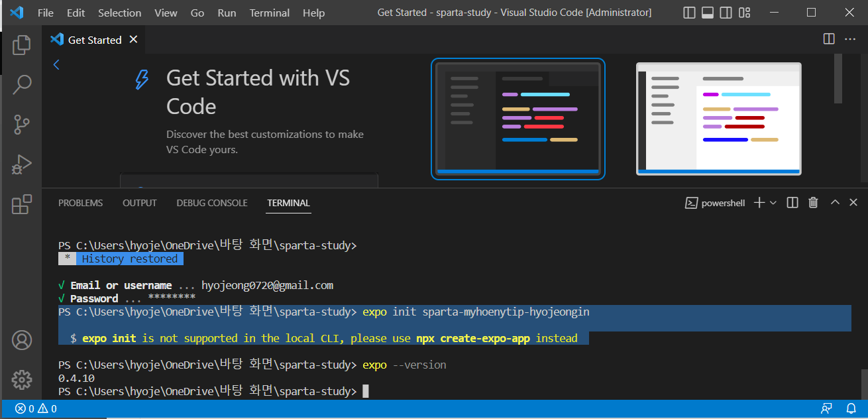The height and width of the screenshot is (419, 868).
Task: Open editor More Actions ellipsis
Action: click(x=850, y=39)
